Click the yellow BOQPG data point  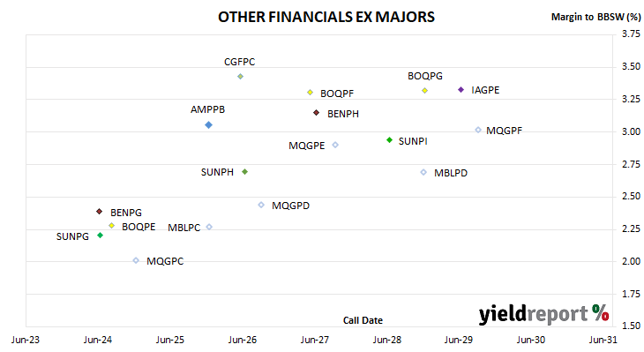click(x=424, y=90)
